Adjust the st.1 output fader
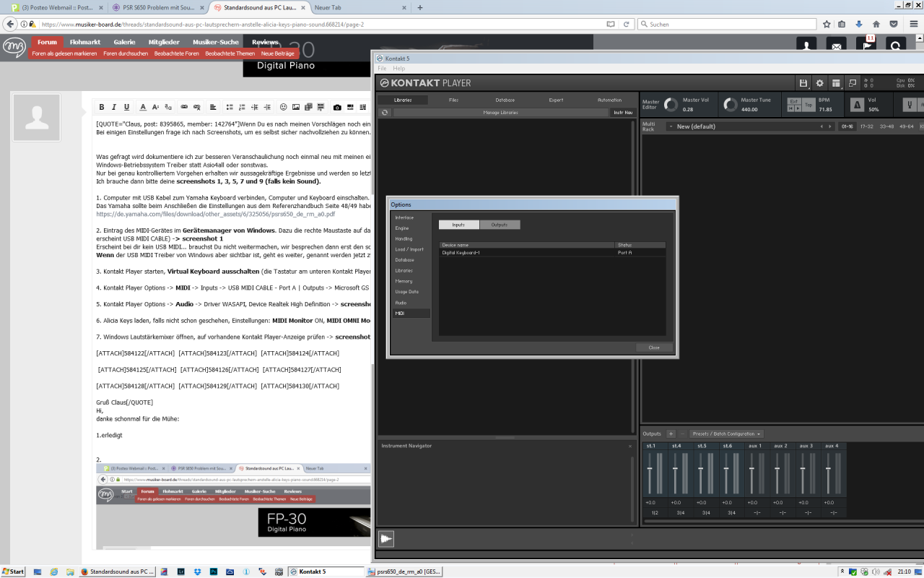Image resolution: width=924 pixels, height=578 pixels. click(x=650, y=470)
